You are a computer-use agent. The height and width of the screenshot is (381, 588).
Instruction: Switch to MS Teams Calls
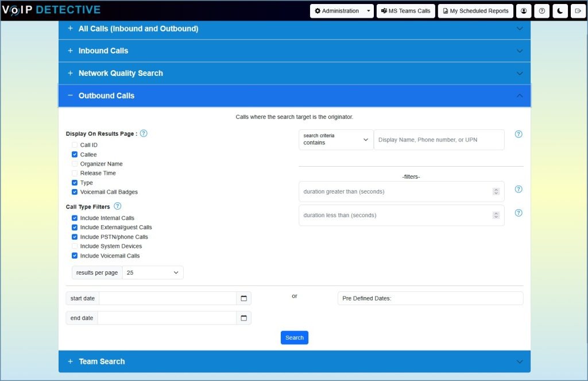(405, 10)
